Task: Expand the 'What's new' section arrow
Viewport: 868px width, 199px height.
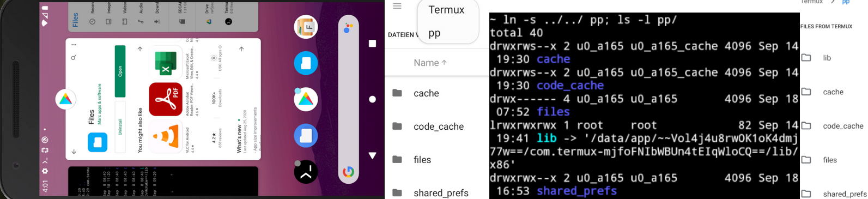Action: click(x=241, y=49)
